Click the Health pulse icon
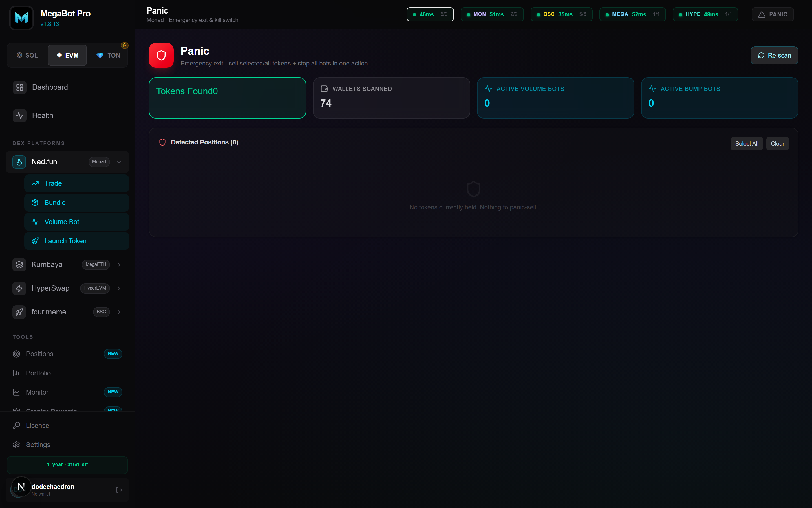812x508 pixels. [x=20, y=116]
